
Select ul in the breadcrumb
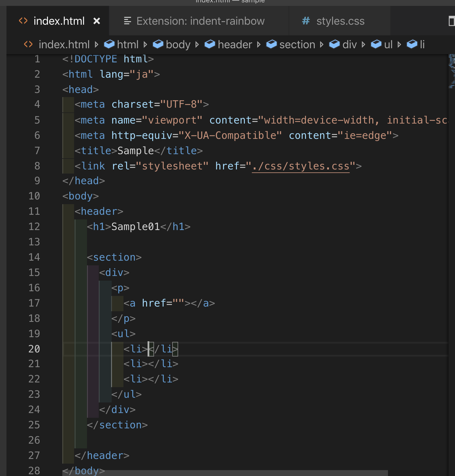tap(388, 45)
